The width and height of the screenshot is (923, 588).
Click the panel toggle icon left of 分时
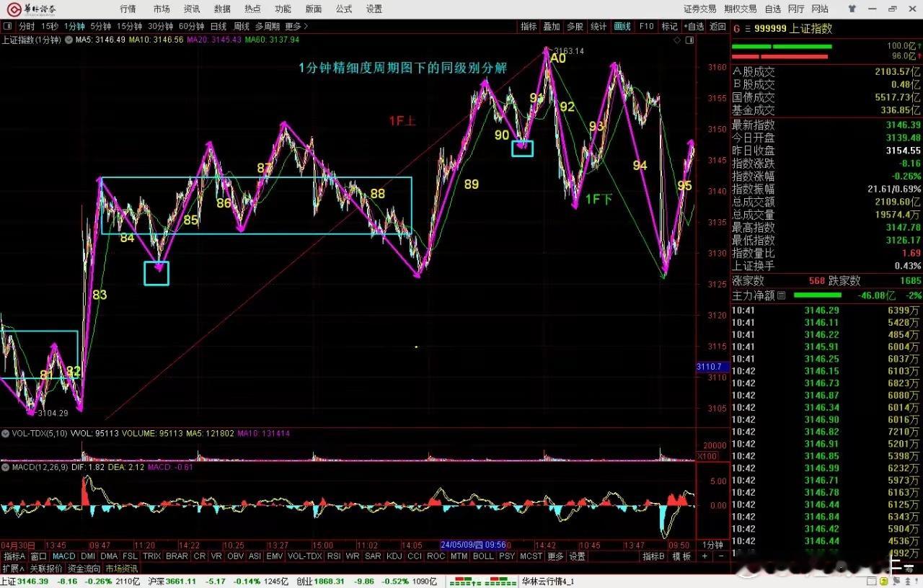click(x=9, y=27)
